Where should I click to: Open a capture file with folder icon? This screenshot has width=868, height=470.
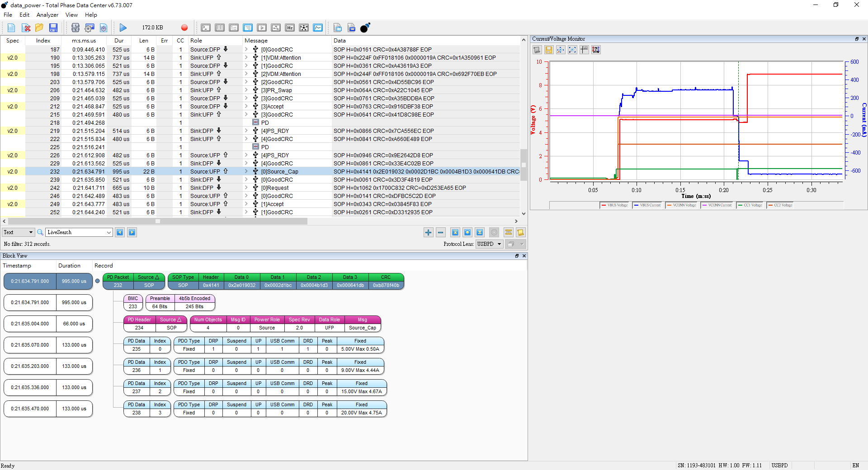[x=39, y=28]
